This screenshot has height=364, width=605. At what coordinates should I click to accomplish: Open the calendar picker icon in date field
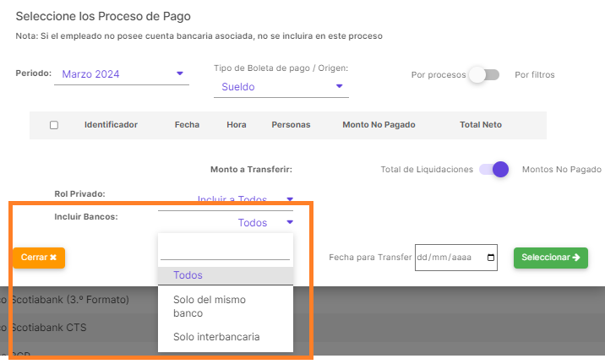pos(492,258)
